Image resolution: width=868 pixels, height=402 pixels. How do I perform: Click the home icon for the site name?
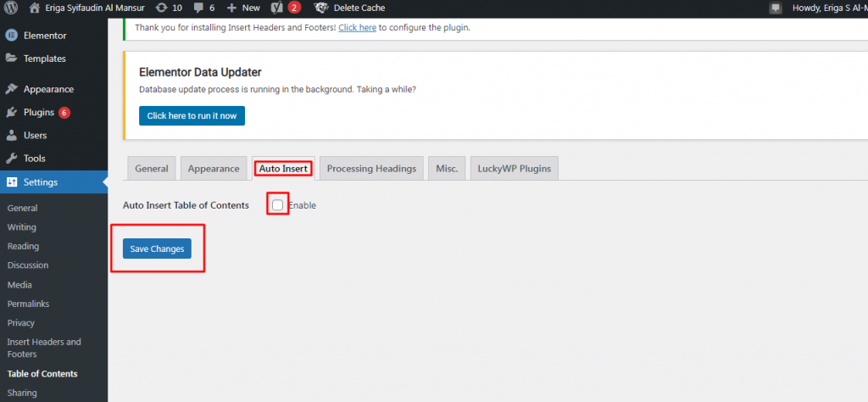(34, 8)
